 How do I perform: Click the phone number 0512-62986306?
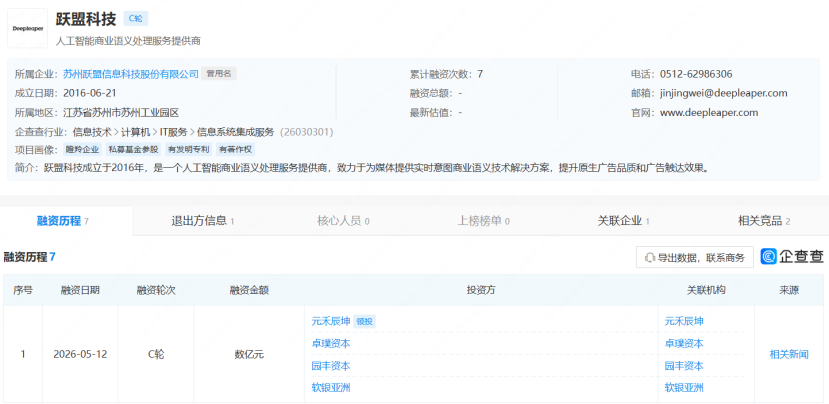click(x=696, y=74)
